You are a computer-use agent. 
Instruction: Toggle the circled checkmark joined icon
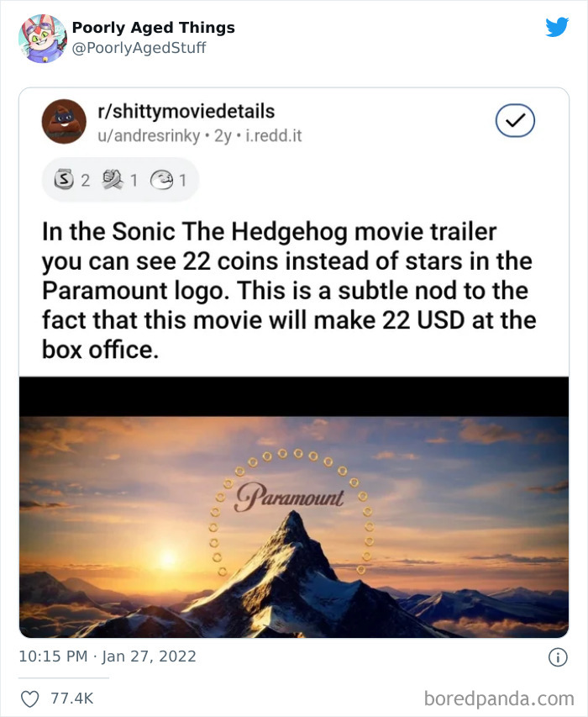pos(515,121)
